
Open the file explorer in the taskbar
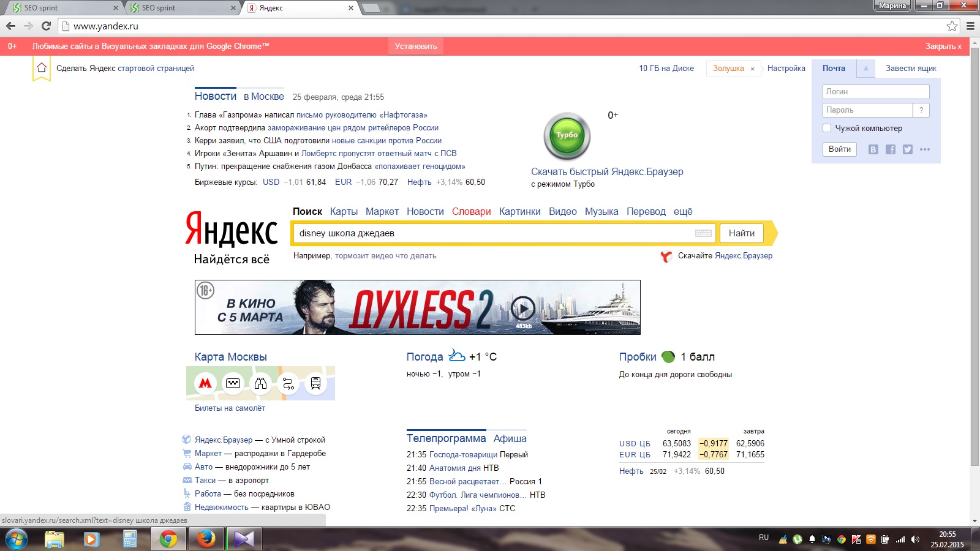click(x=54, y=539)
